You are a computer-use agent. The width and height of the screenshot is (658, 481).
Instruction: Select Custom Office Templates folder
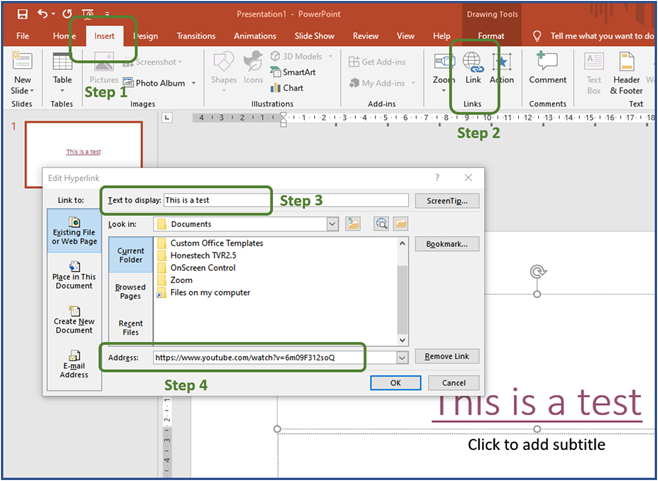pyautogui.click(x=210, y=243)
